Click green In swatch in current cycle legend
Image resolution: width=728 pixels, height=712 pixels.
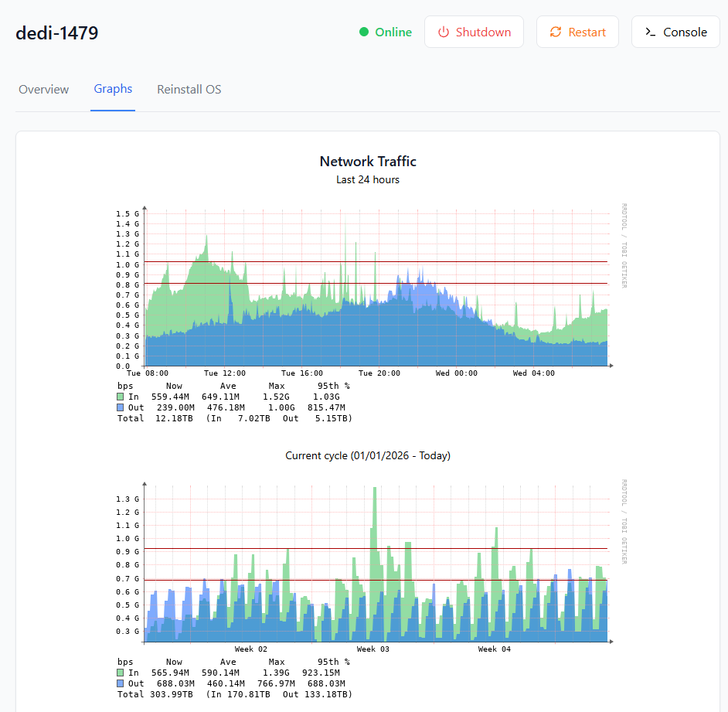tap(121, 673)
